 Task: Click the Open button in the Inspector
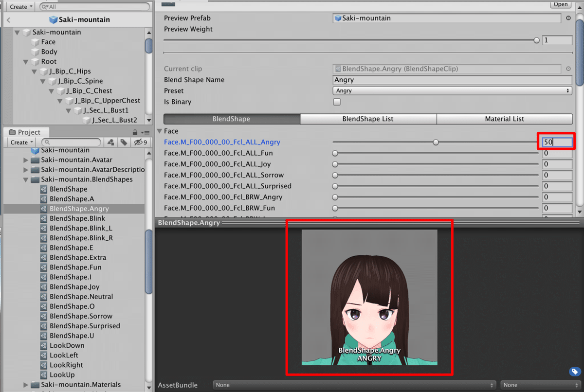pyautogui.click(x=561, y=4)
